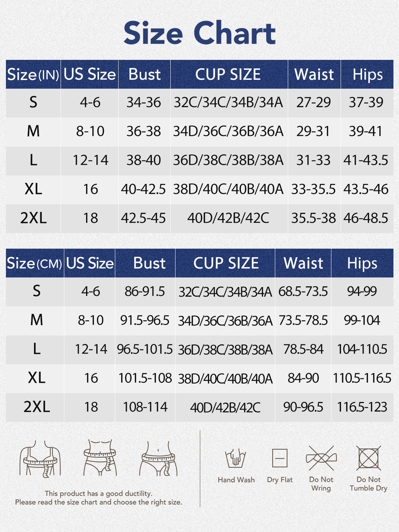The width and height of the screenshot is (399, 532).
Task: Click the 'Please read the size chart' note
Action: coord(99,502)
